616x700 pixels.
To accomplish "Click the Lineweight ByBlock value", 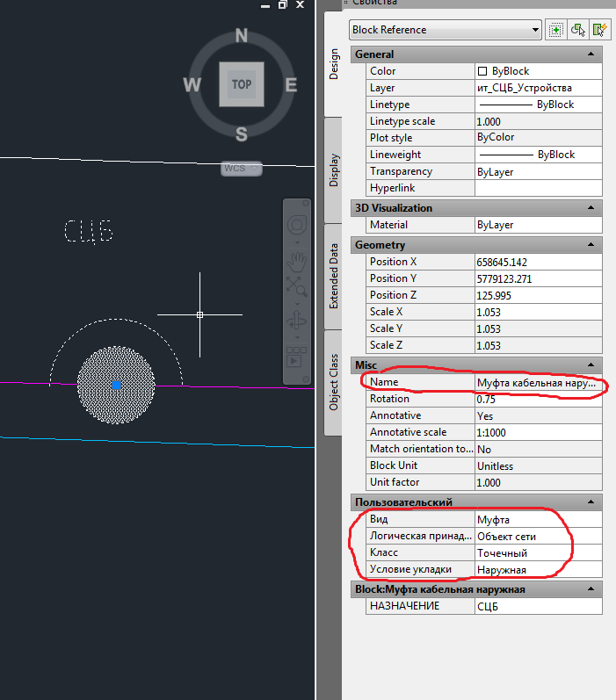I will [539, 155].
